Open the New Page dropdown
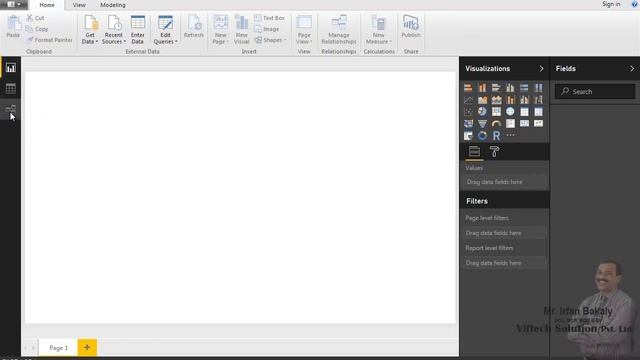Screen dimensions: 640x360 tap(220, 30)
